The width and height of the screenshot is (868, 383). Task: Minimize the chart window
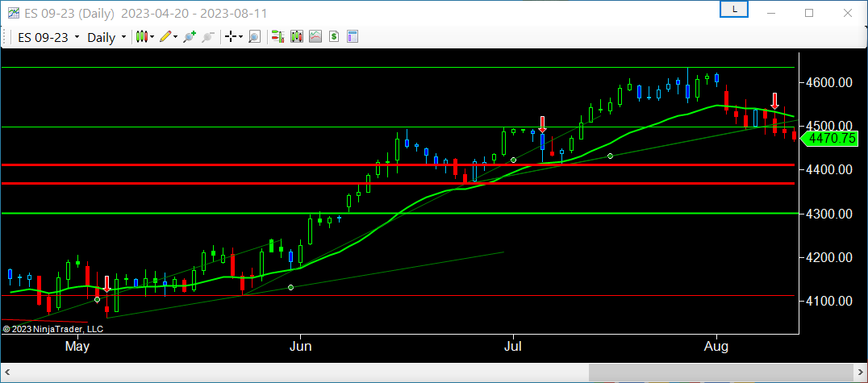tap(771, 13)
